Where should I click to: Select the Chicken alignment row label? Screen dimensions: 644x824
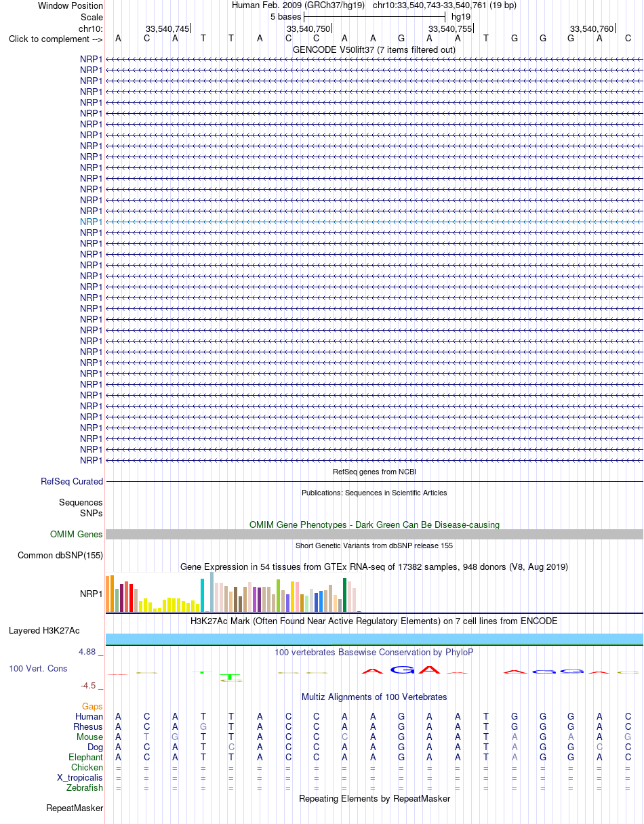[x=87, y=767]
